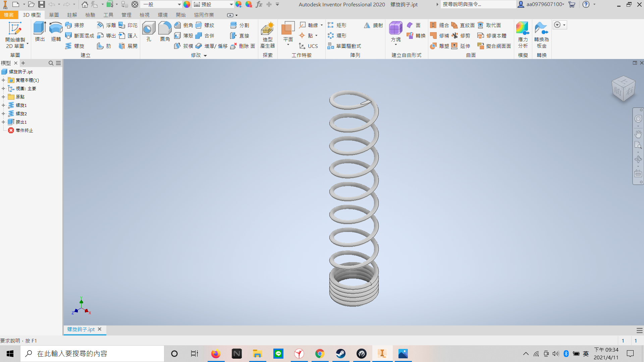Select the 螺旋 (Coil) tool in the ribbon
Screen dimensions: 644x362
tap(75, 46)
